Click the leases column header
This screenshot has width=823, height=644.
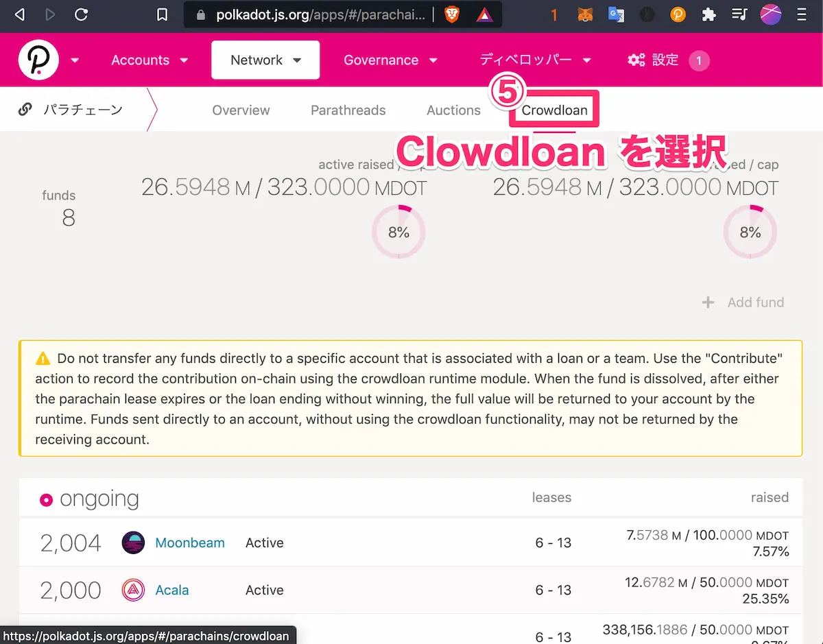point(551,497)
